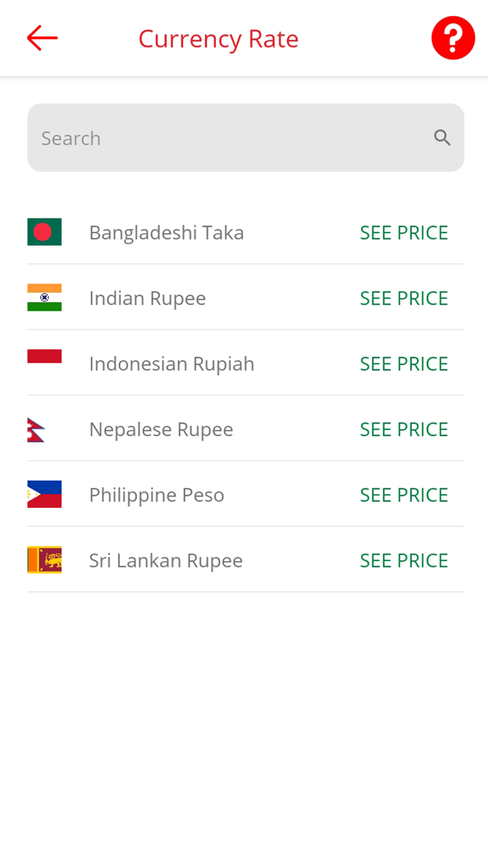488x868 pixels.
Task: See price for Bangladeshi Taka
Action: coord(404,232)
